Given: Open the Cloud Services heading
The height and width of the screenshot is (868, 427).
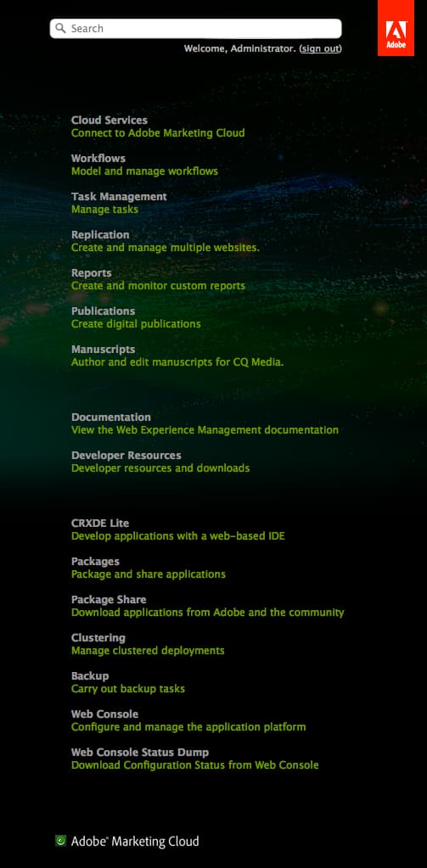Looking at the screenshot, I should tap(110, 120).
